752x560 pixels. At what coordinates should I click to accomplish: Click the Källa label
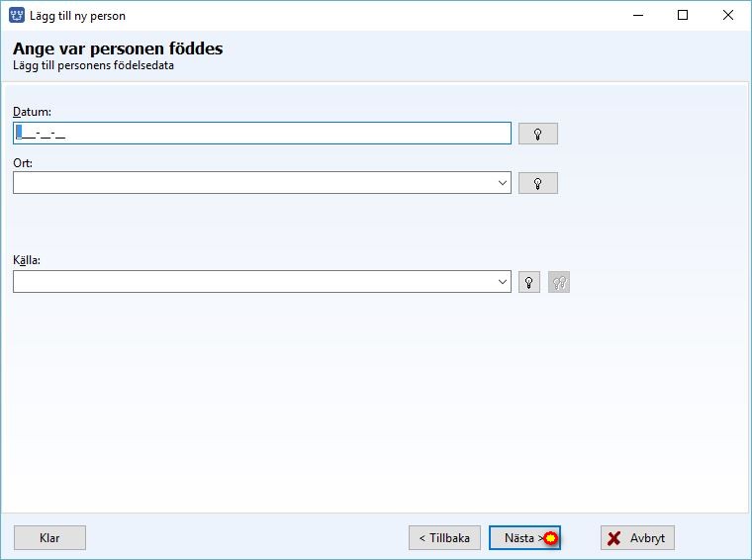coord(27,260)
